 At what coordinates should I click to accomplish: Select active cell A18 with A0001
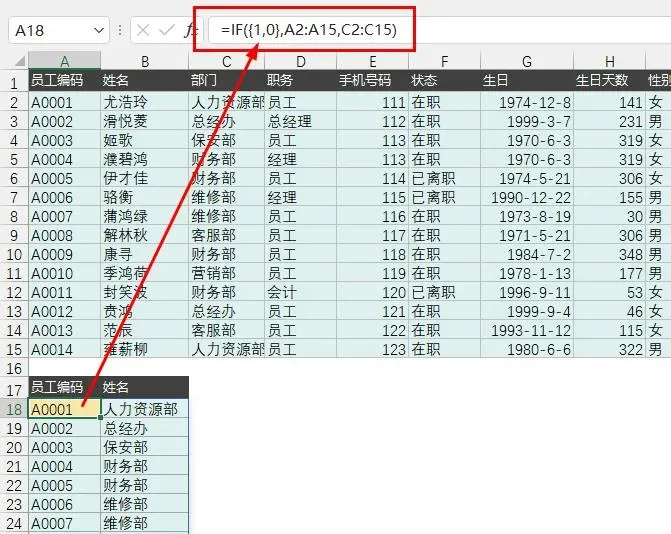click(65, 409)
